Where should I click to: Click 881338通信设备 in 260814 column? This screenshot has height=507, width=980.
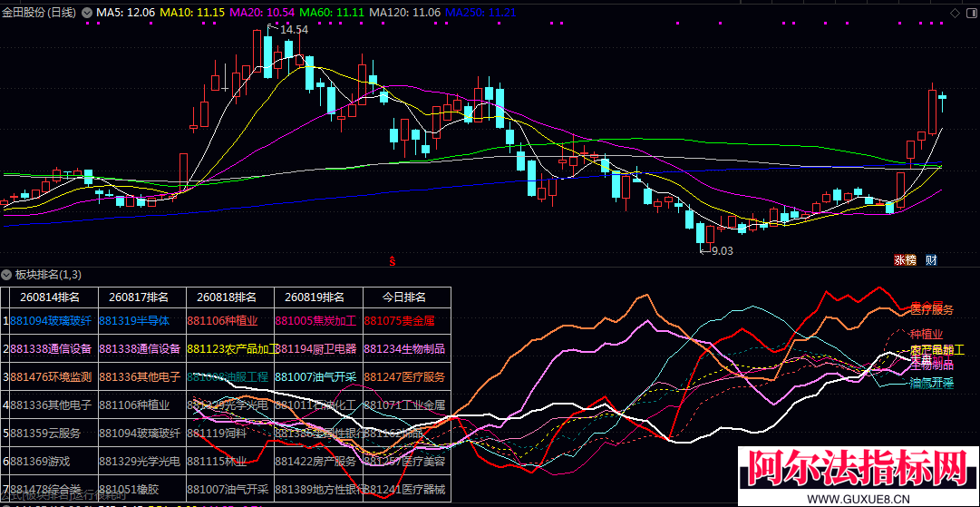tap(52, 349)
